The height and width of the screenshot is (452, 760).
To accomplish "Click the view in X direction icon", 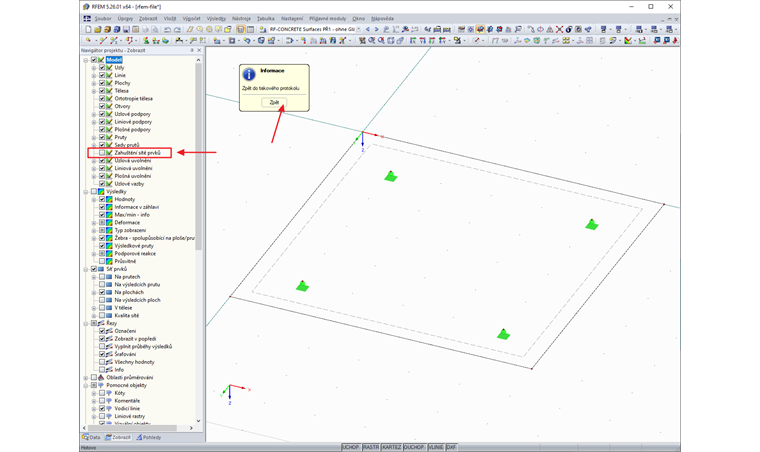I will click(413, 41).
